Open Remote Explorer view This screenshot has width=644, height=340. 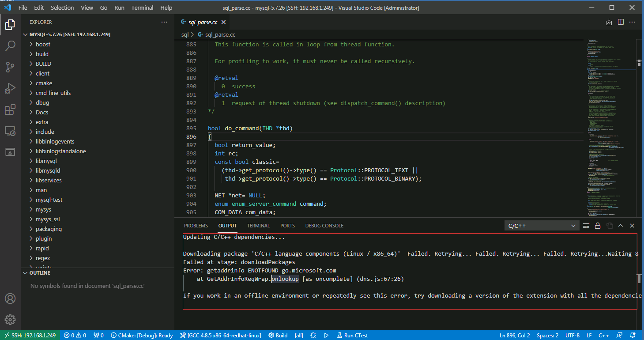pyautogui.click(x=10, y=131)
